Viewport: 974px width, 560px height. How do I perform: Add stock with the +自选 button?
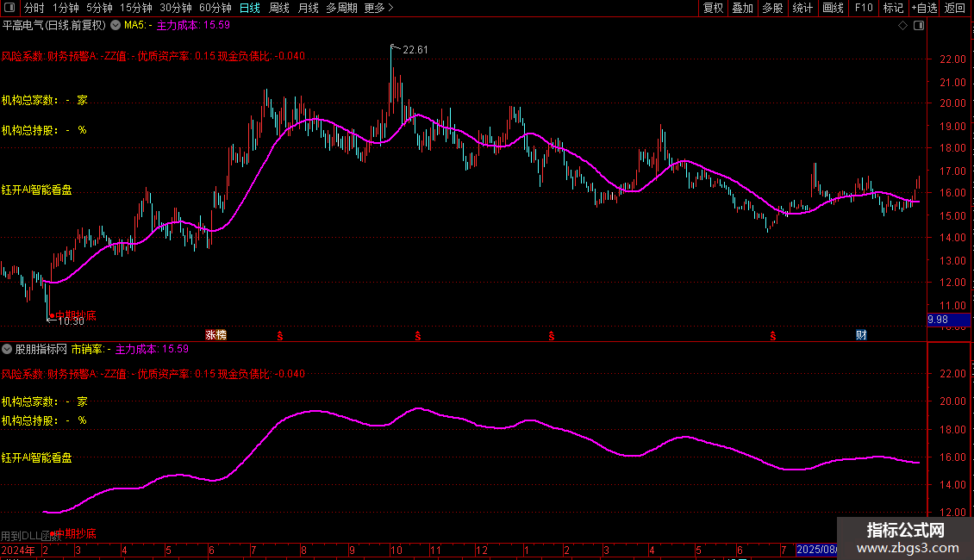click(922, 8)
